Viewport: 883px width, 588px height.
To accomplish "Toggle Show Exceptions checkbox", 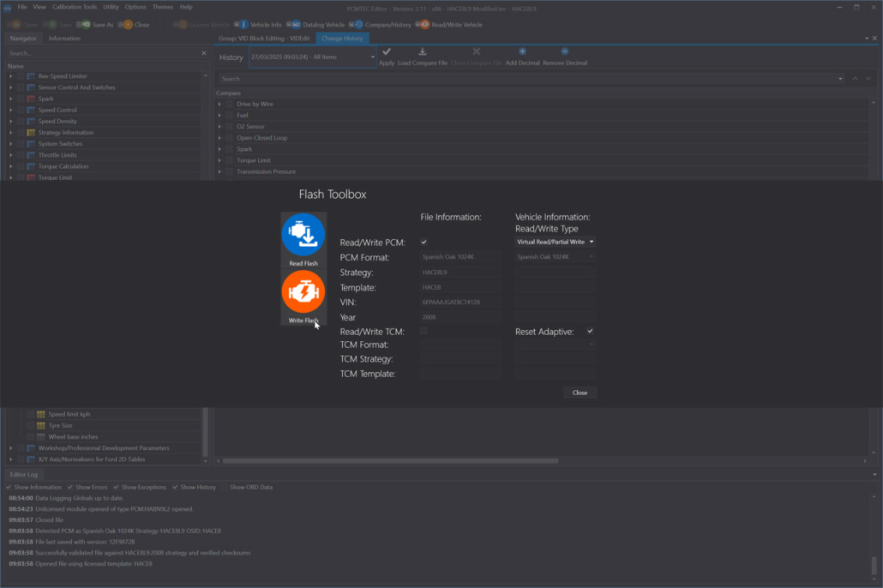I will (116, 487).
